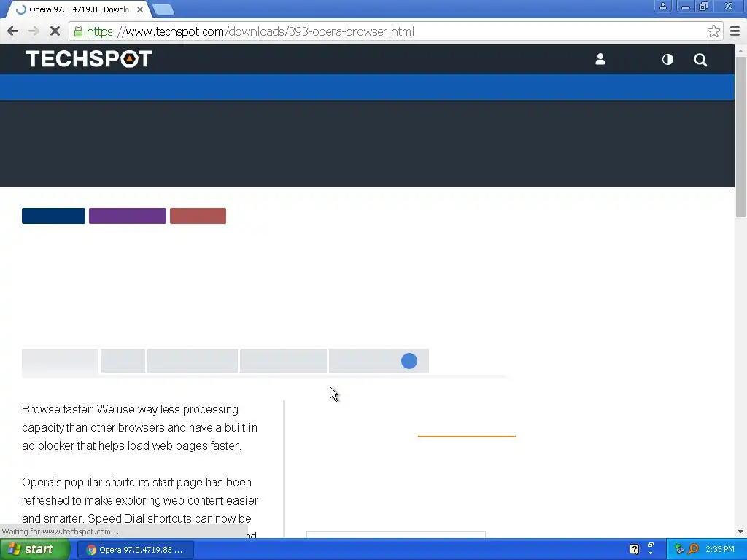
Task: Click the scrollbar up arrow
Action: (740, 50)
